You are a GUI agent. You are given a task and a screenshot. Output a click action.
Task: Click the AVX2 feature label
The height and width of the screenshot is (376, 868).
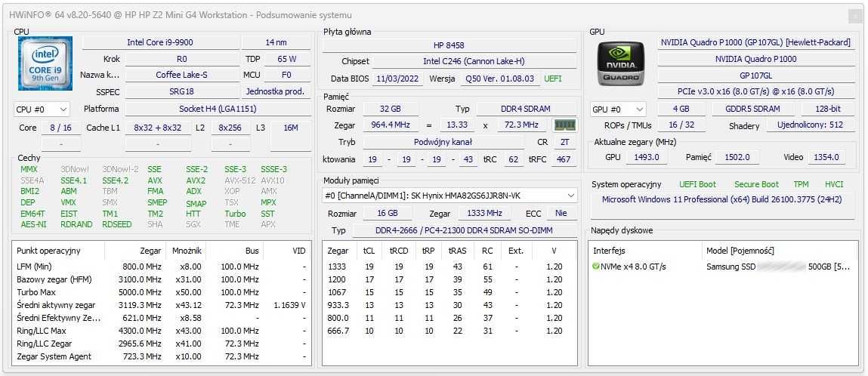(x=196, y=180)
